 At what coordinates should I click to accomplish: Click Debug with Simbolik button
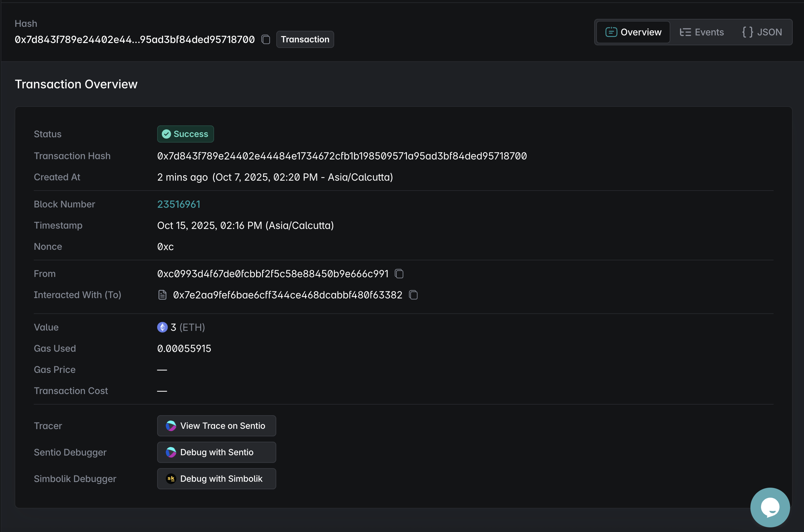(x=216, y=479)
